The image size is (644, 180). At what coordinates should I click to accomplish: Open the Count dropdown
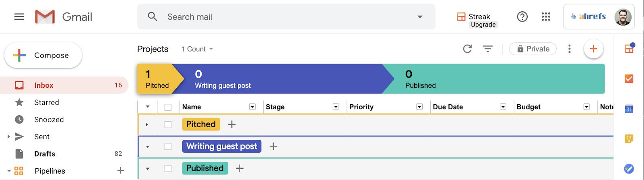click(x=197, y=49)
